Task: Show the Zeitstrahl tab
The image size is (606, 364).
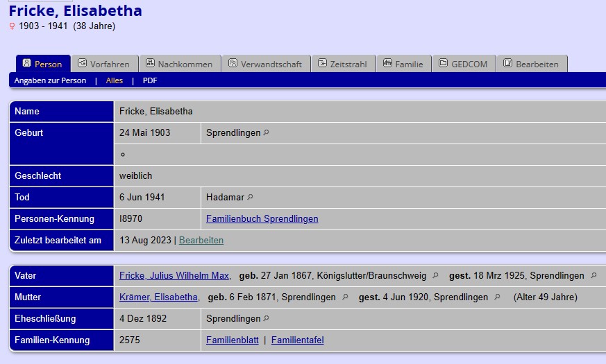Action: [343, 64]
